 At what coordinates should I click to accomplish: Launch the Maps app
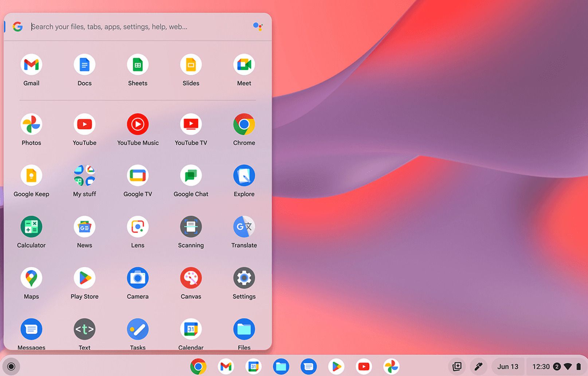click(x=31, y=278)
